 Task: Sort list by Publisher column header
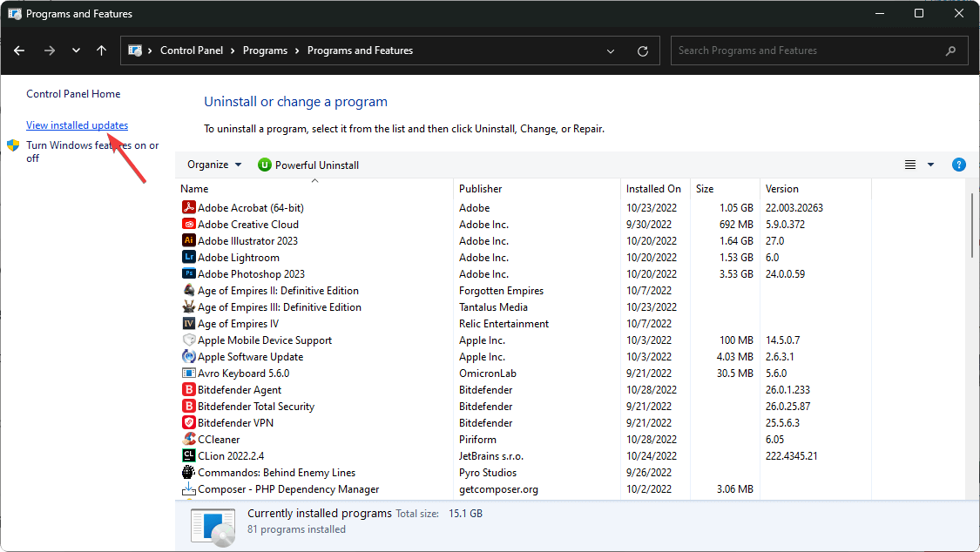tap(481, 189)
